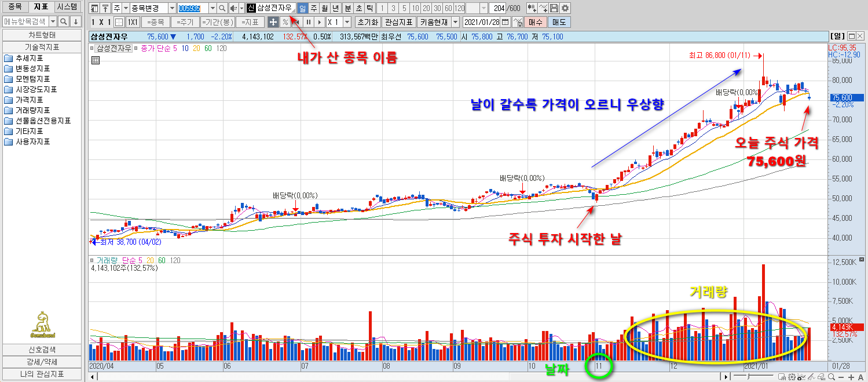Viewport: 868px width, 382px height.
Task: Open the stock code 005935 dropdown arrow
Action: (x=212, y=8)
